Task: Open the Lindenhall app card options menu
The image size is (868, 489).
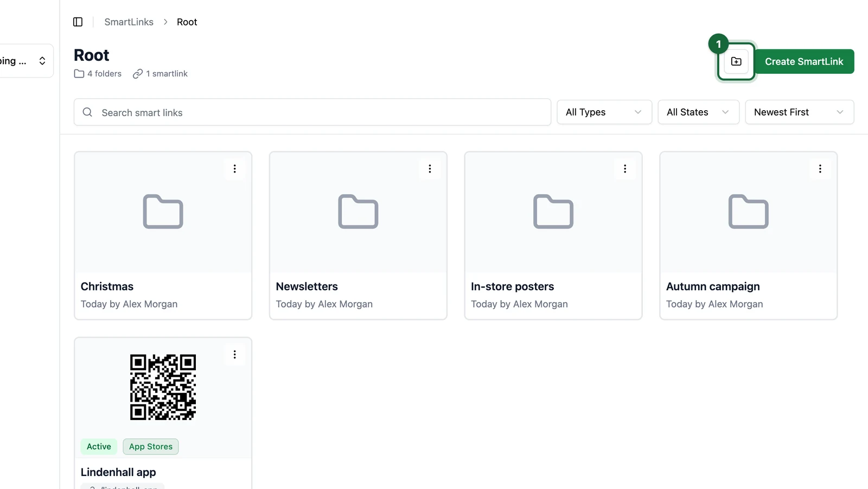Action: click(234, 354)
